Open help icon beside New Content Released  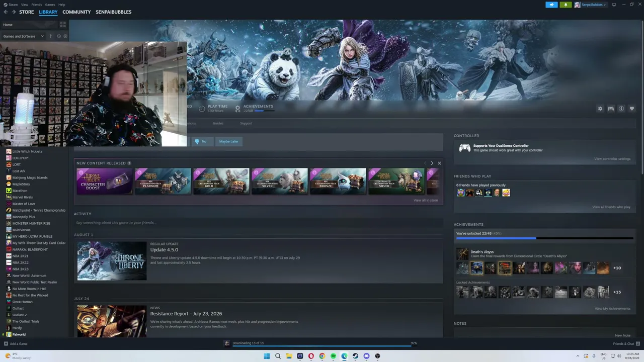coord(129,163)
